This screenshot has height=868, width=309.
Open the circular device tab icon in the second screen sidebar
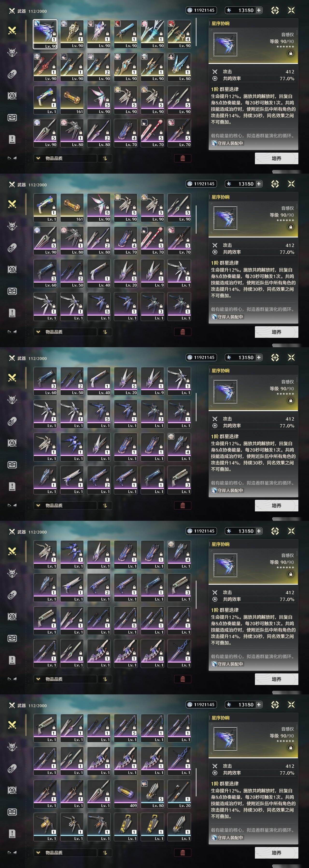click(x=12, y=270)
